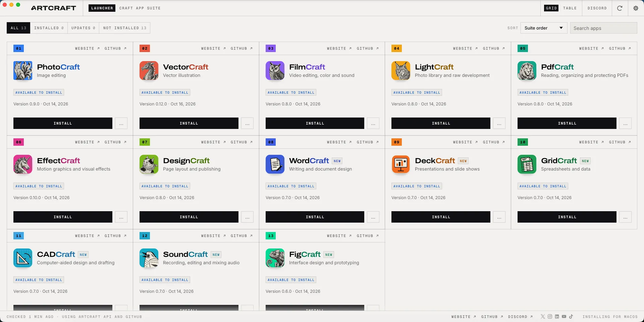The width and height of the screenshot is (644, 322).
Task: Show the Updates tab
Action: 83,28
